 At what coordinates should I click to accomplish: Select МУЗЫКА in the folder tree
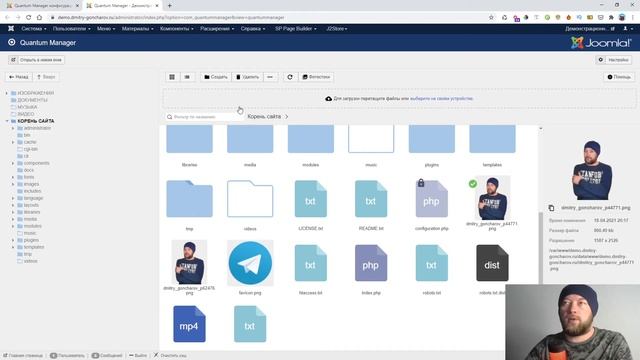(27, 107)
